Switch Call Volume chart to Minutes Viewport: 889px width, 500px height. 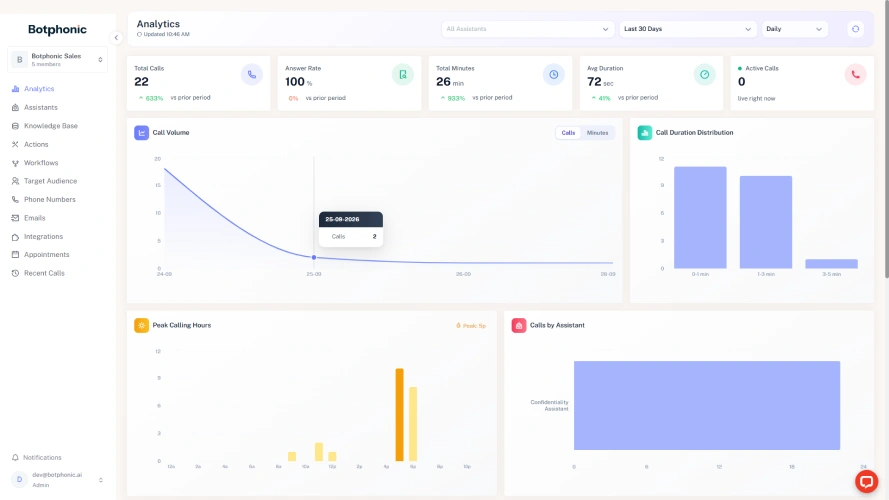click(x=597, y=133)
